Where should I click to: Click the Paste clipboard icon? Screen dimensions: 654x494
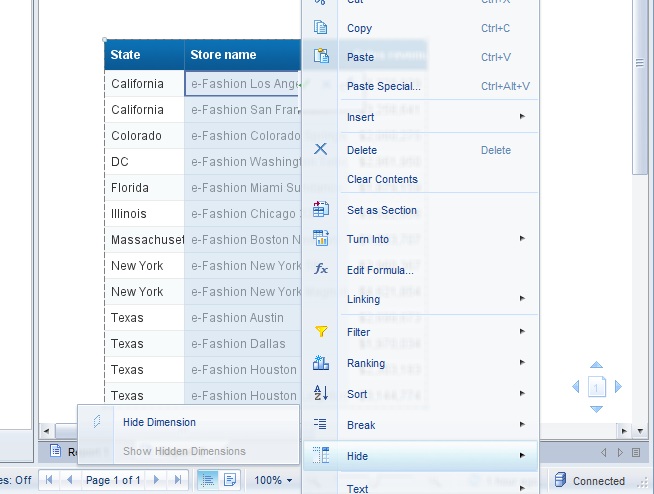(x=321, y=55)
